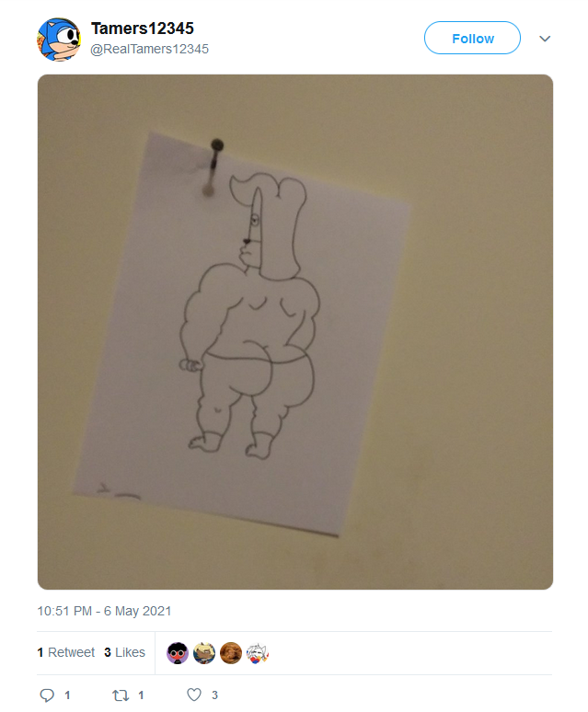
Task: View the 3 Likes list
Action: pyautogui.click(x=124, y=652)
